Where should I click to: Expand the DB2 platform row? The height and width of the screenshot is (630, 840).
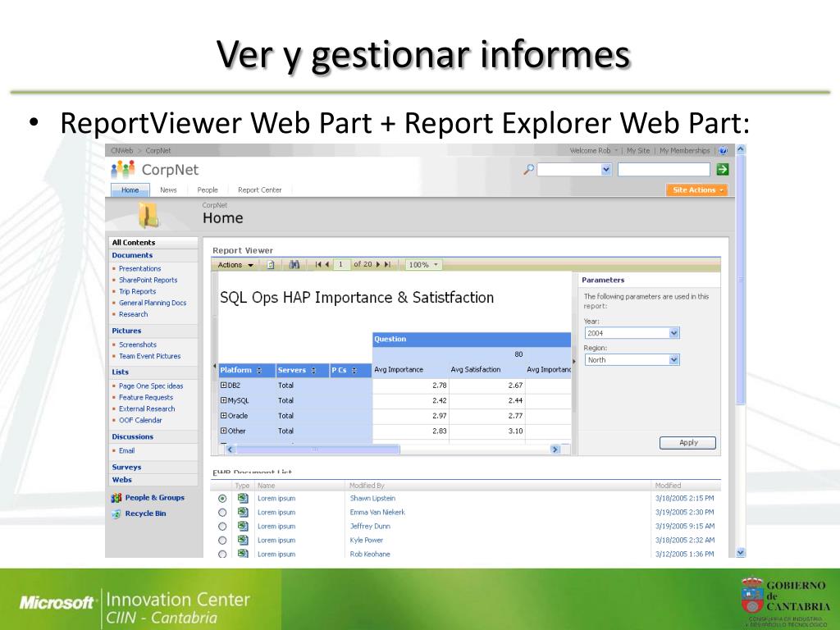click(223, 386)
